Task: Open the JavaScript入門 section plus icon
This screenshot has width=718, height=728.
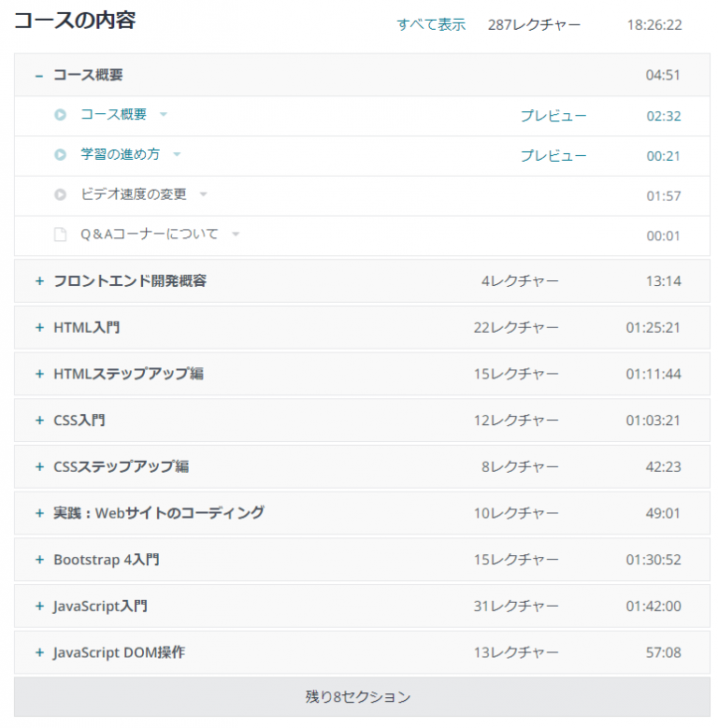Action: click(39, 607)
